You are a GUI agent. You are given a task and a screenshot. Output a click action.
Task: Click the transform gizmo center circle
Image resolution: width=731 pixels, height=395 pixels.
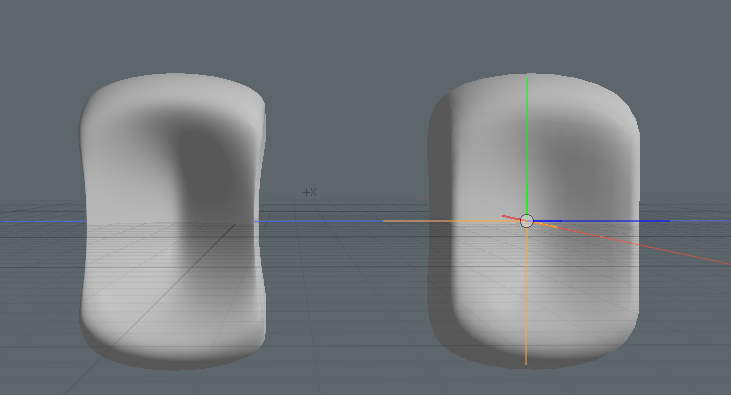point(526,221)
